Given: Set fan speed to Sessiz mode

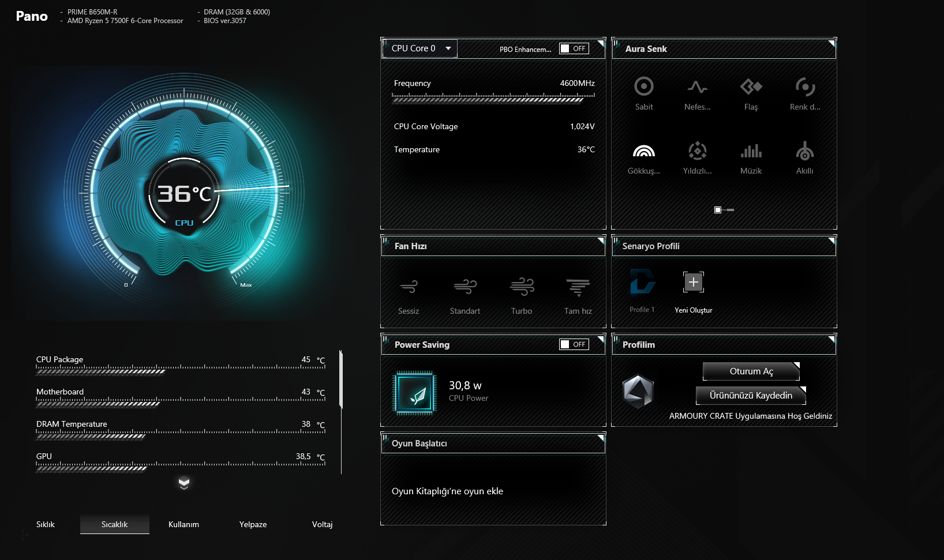Looking at the screenshot, I should tap(409, 286).
